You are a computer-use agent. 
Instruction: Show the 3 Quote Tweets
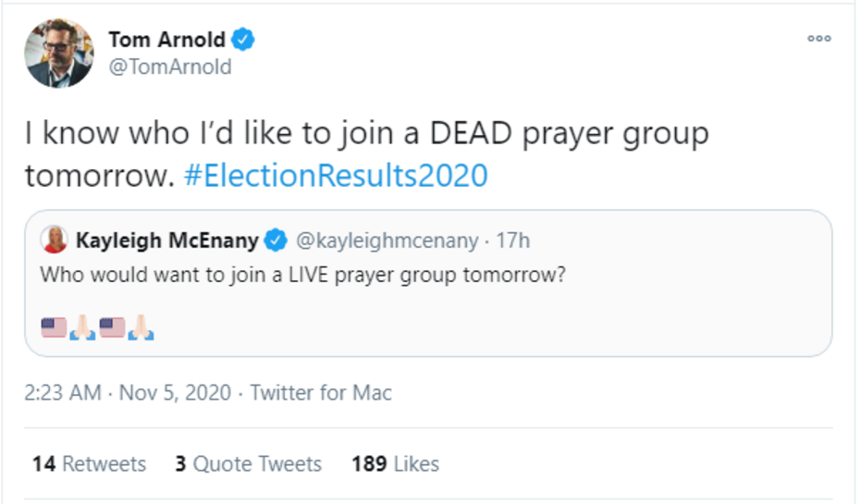point(248,463)
